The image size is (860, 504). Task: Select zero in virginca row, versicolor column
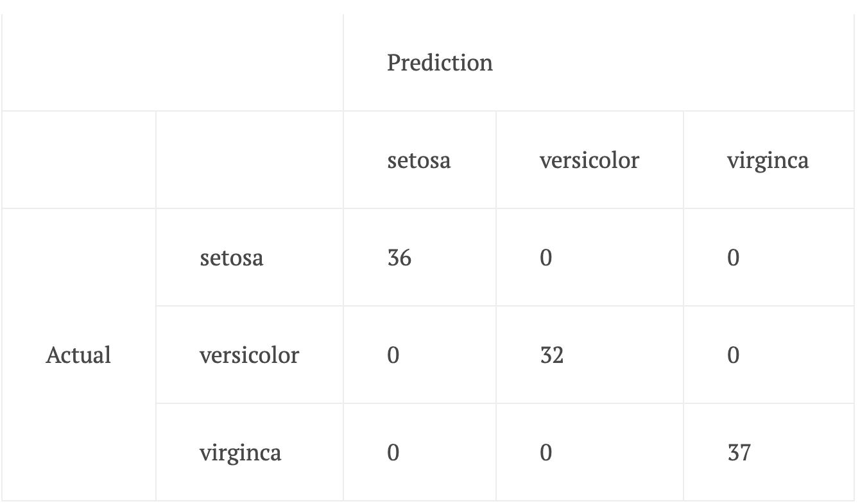[546, 453]
